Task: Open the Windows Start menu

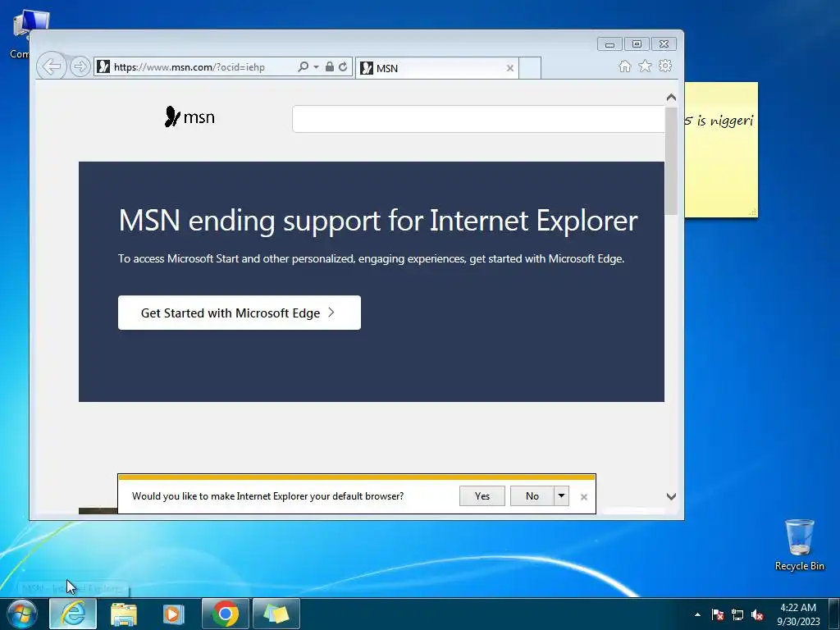Action: click(x=22, y=614)
